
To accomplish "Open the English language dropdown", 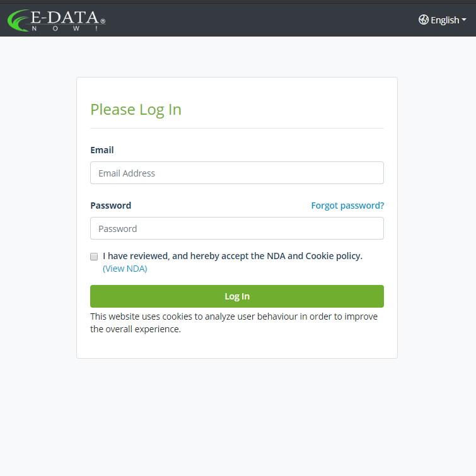I will coord(444,20).
